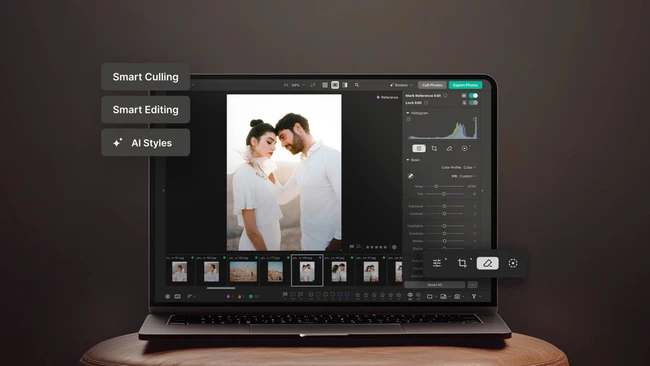Select the wide landscape thumbnail with distant couple
The image size is (650, 366).
[x=243, y=271]
